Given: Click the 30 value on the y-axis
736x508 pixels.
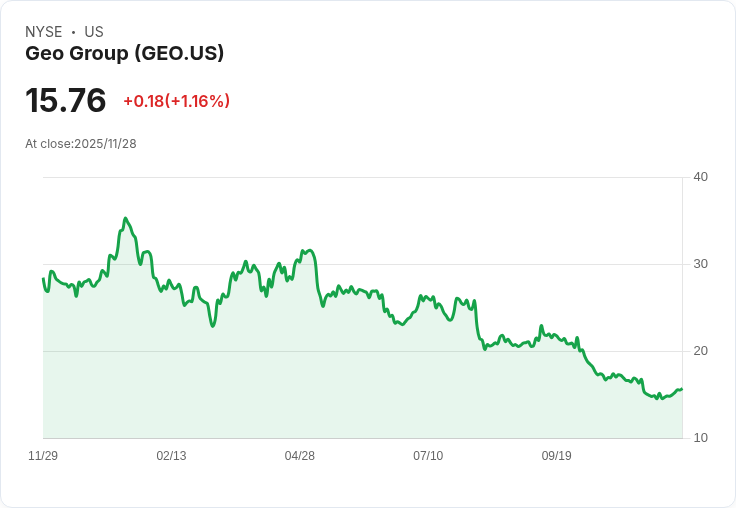Looking at the screenshot, I should (701, 264).
